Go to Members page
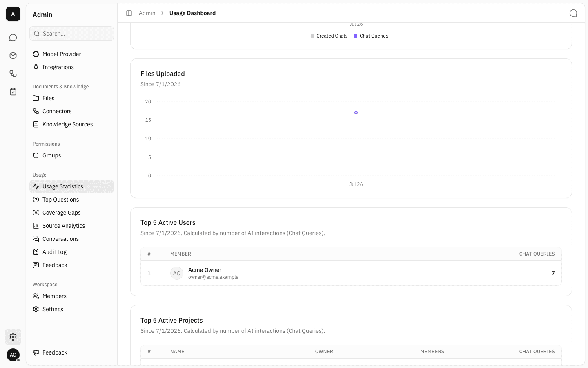 [71, 296]
